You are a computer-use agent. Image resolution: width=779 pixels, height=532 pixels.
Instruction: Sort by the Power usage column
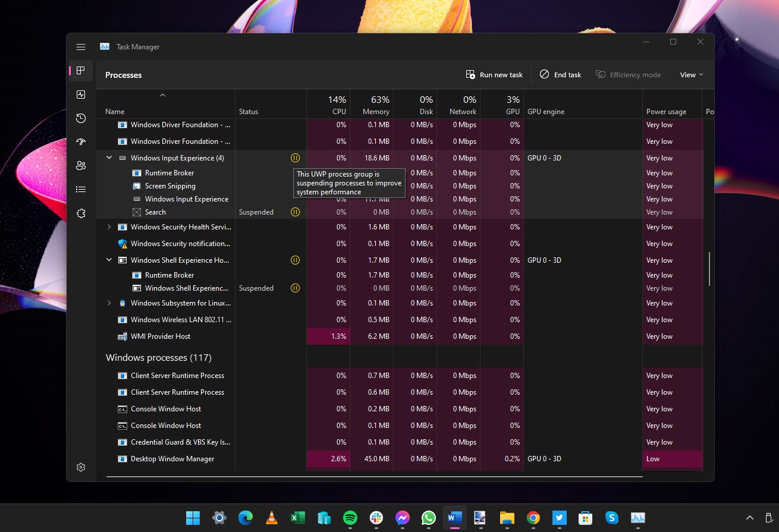[x=672, y=104]
